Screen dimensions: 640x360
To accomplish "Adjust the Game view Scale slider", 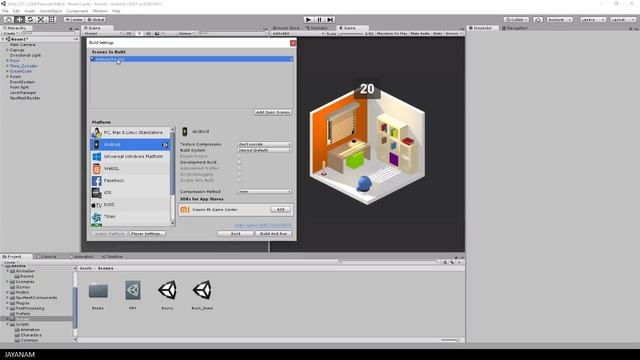I will point(351,33).
